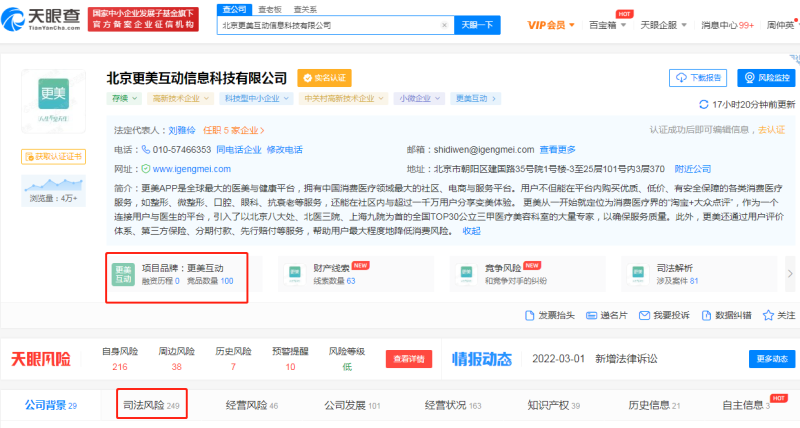Expand the 小微企业 tag dropdown
Image resolution: width=800 pixels, height=428 pixels.
419,98
